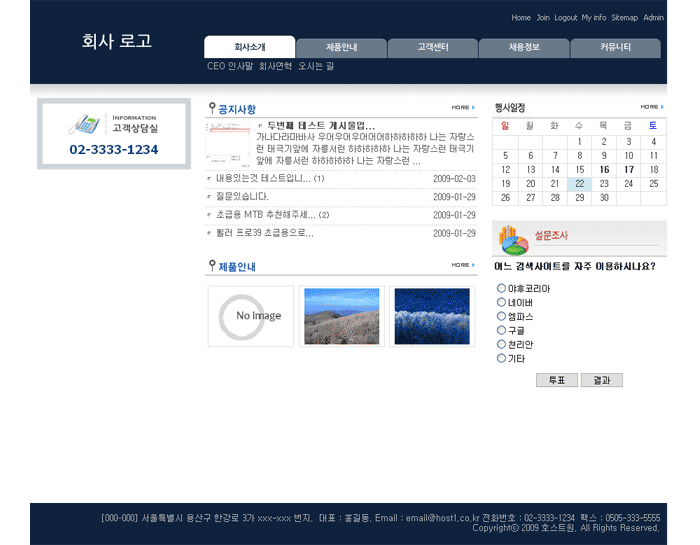Switch to the 제품안내 tab

tap(342, 48)
